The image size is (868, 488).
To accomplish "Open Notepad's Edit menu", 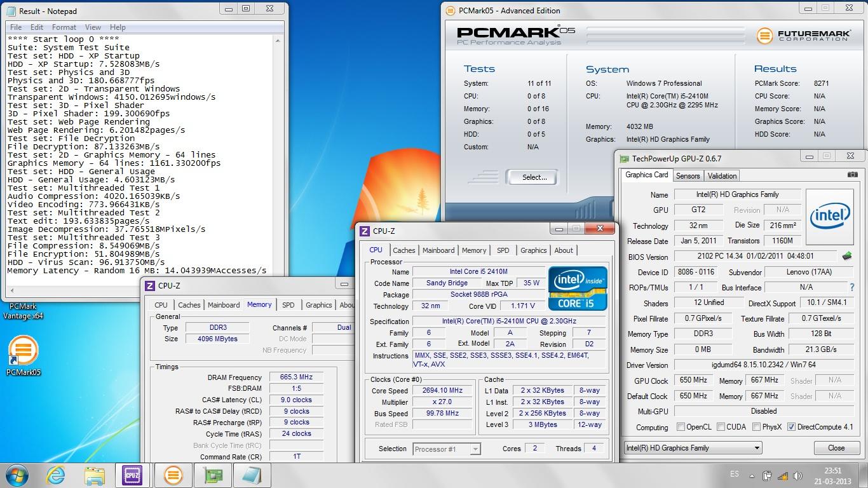I will (37, 27).
